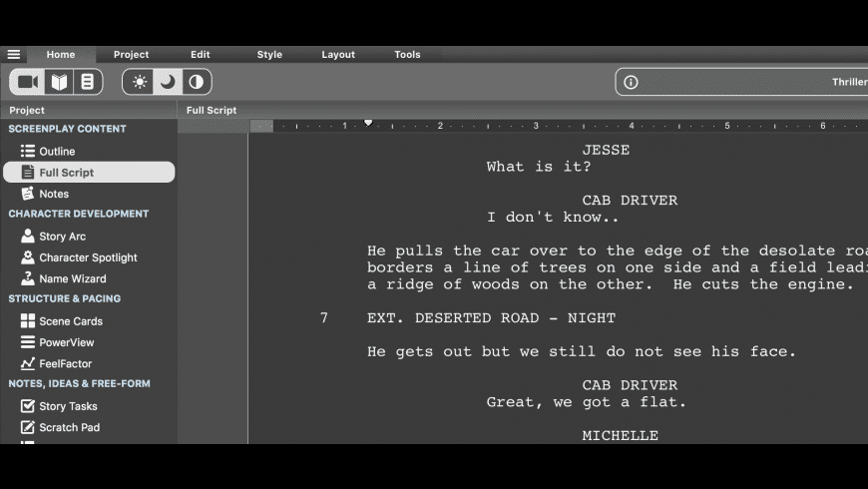Click the info icon in title field
Screen dimensions: 868x489
tap(631, 82)
